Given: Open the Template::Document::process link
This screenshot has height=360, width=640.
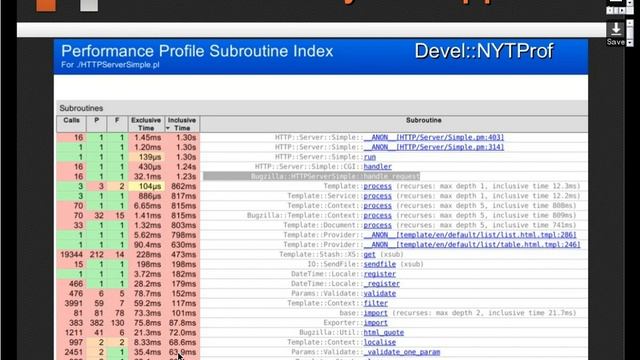Looking at the screenshot, I should 378,225.
